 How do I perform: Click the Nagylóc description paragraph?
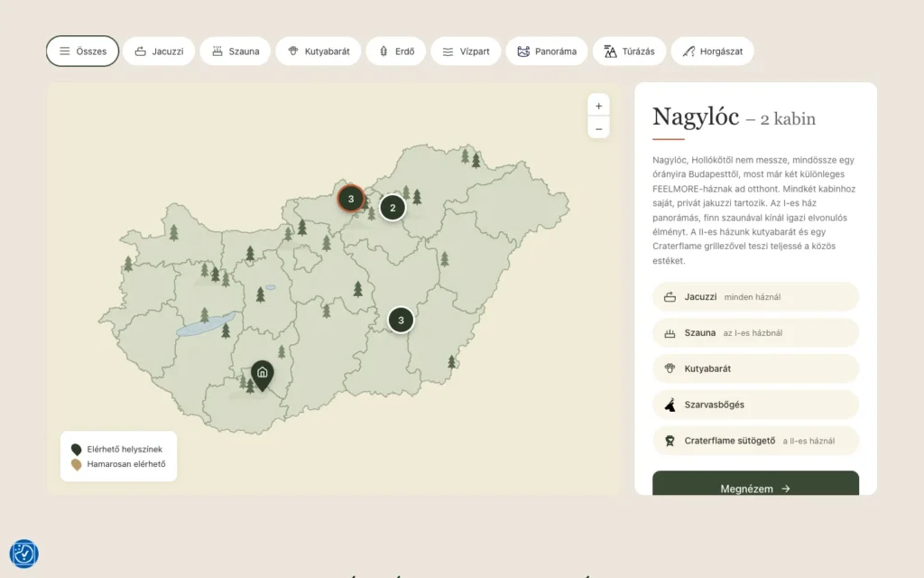coord(753,210)
